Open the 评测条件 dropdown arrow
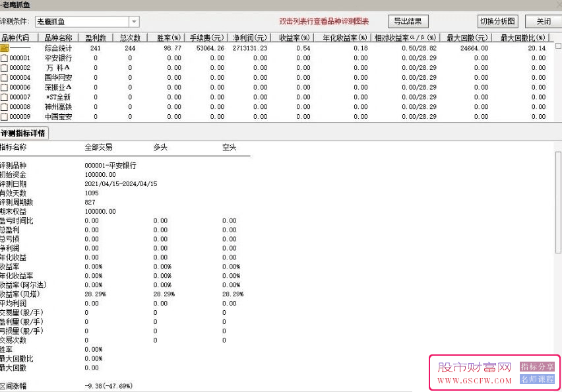 point(134,22)
